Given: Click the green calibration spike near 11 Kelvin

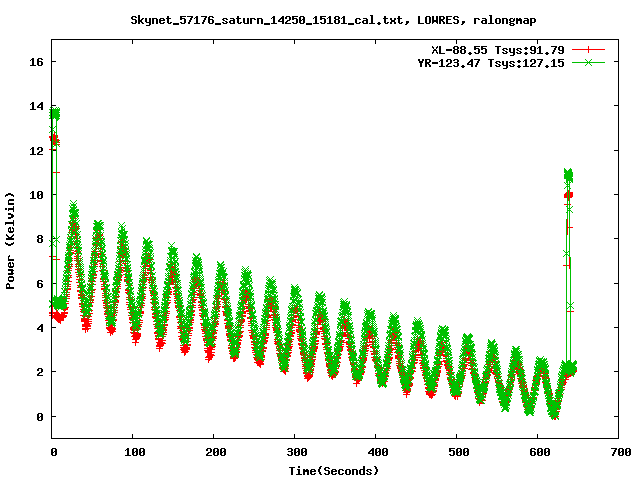Looking at the screenshot, I should 568,175.
